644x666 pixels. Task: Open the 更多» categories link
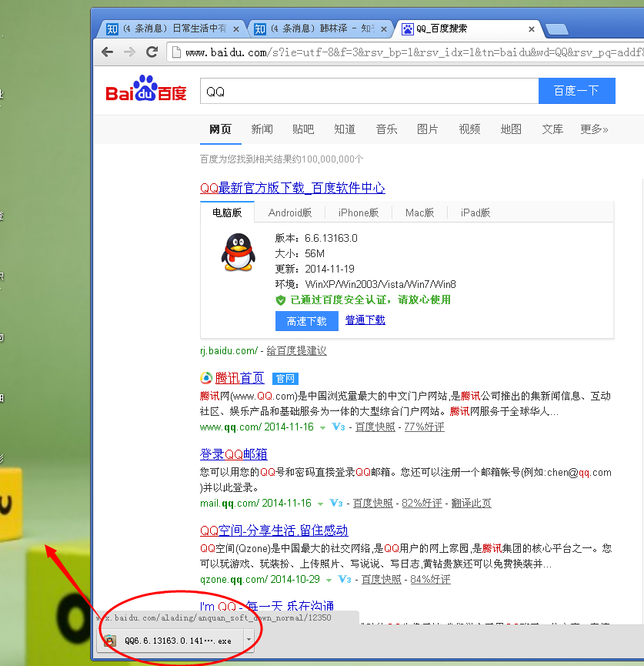tap(594, 129)
